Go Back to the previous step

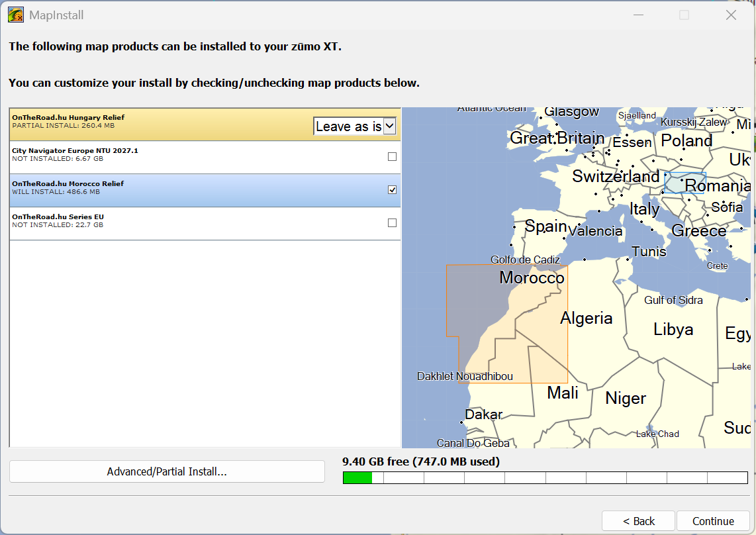(x=638, y=521)
